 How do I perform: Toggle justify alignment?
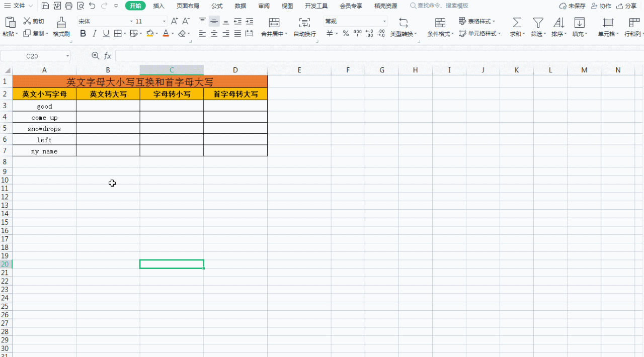(237, 33)
